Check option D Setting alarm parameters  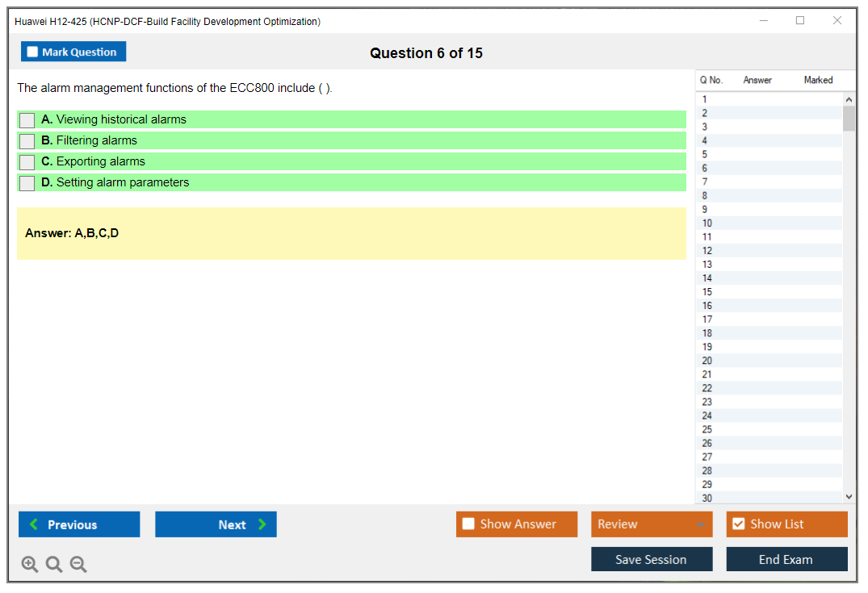click(x=27, y=183)
